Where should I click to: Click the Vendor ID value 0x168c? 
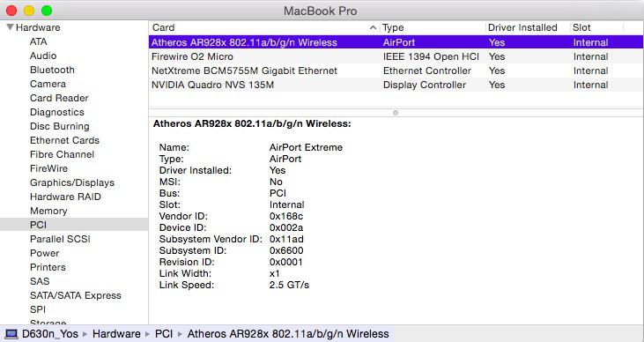(286, 216)
